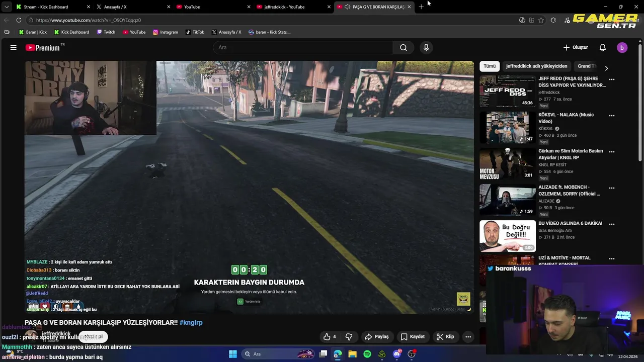This screenshot has height=362, width=644.
Task: Open options menu for JEFF REDD video
Action: [x=612, y=79]
